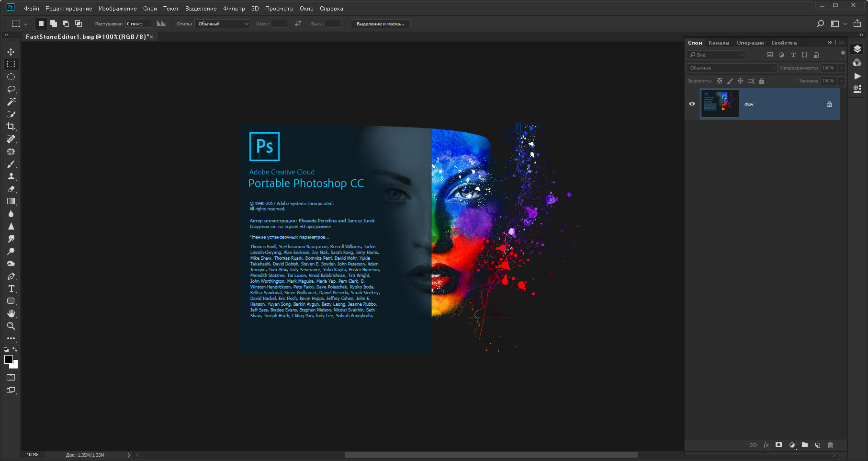The image size is (868, 461).
Task: Click the Выделение и маска button
Action: (380, 24)
